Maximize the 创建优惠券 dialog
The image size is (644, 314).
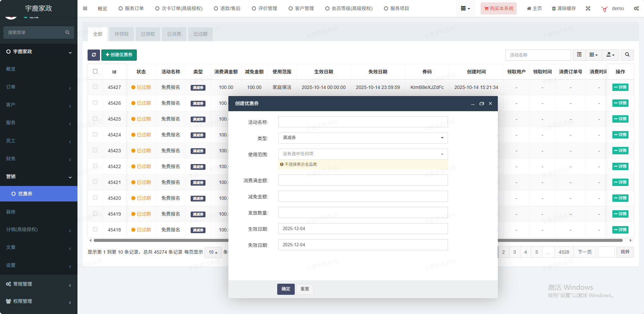tap(482, 104)
